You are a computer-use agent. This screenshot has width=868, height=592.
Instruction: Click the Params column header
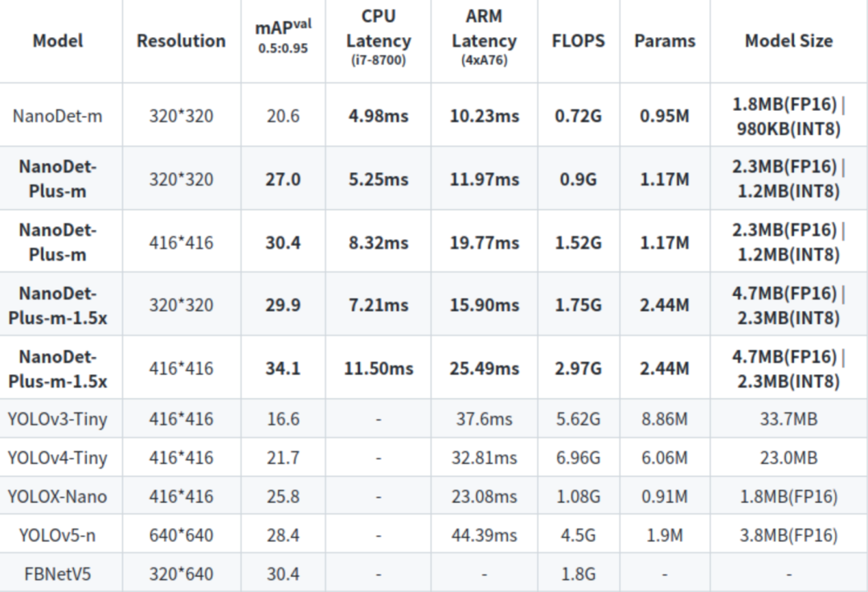tap(664, 41)
